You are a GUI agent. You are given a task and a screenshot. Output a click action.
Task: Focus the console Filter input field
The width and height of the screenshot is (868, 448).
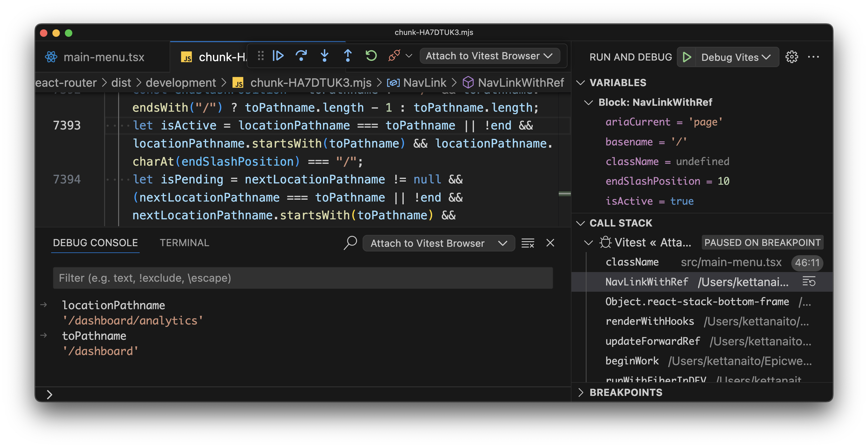[x=303, y=279]
